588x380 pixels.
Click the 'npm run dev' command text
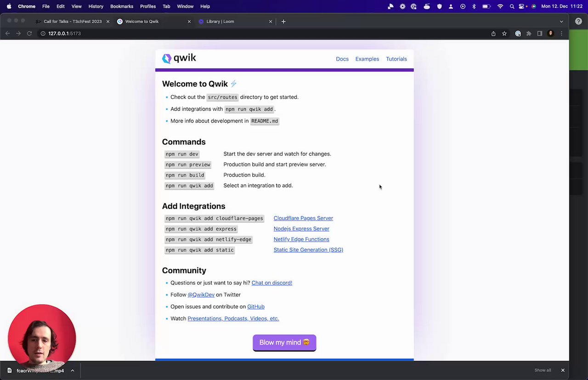click(x=182, y=154)
